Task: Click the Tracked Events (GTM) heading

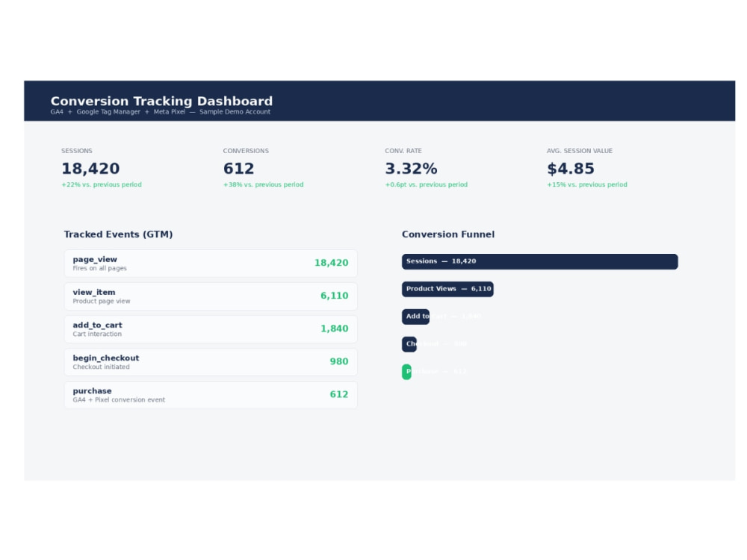Action: (x=118, y=234)
